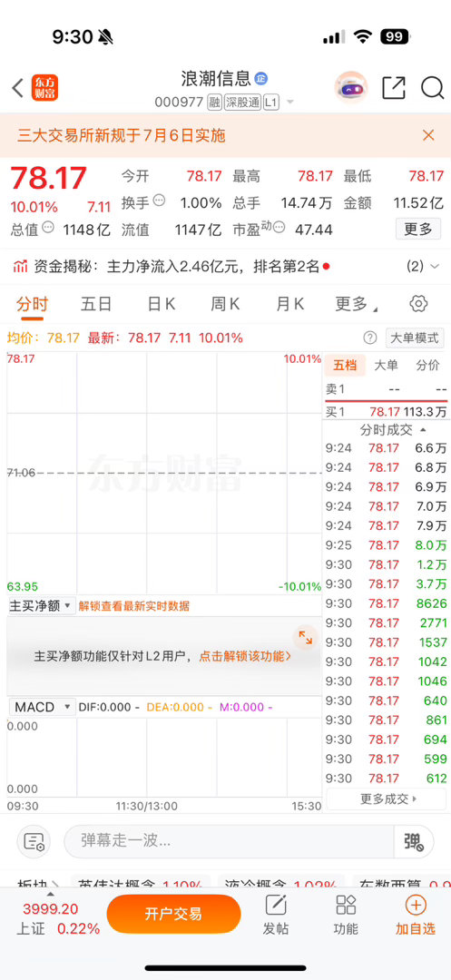
Task: Focus the 弹幕走一波 input field
Action: pos(229,841)
